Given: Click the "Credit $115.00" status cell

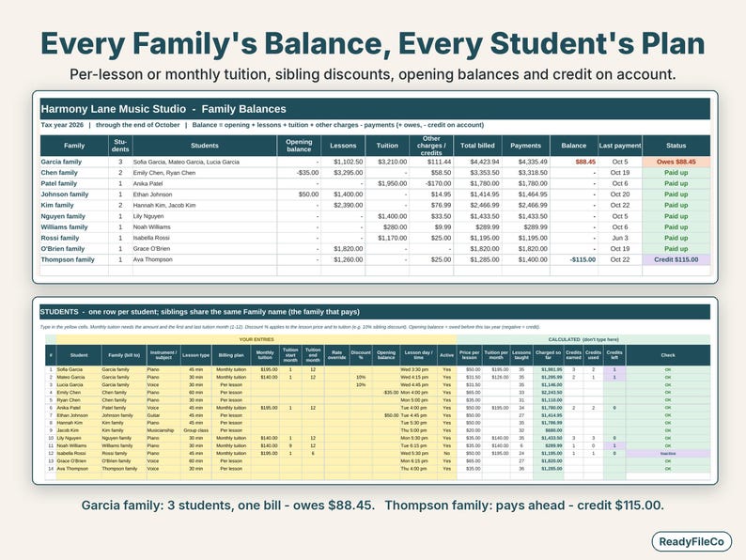Looking at the screenshot, I should (x=676, y=259).
